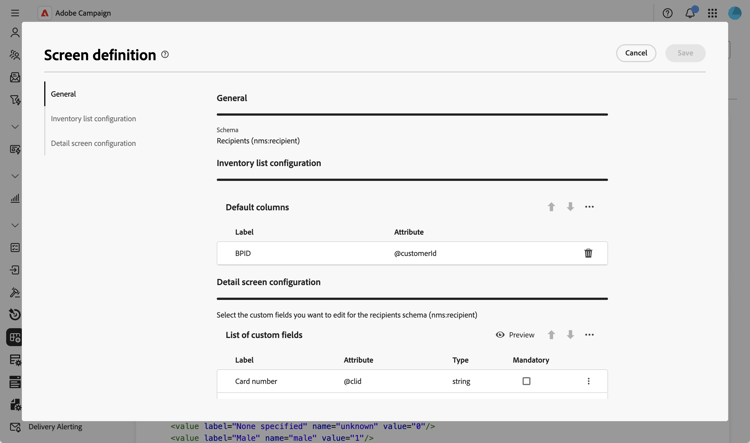Open more options for Default columns

point(589,207)
